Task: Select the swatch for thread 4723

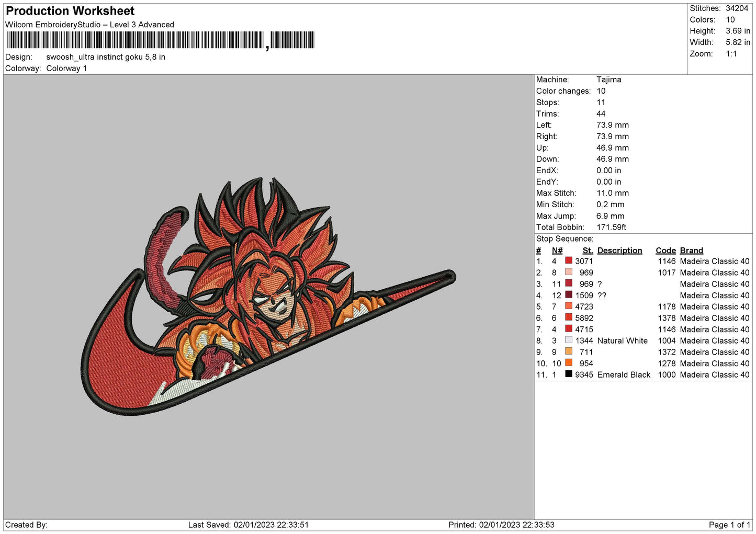Action: coord(568,306)
